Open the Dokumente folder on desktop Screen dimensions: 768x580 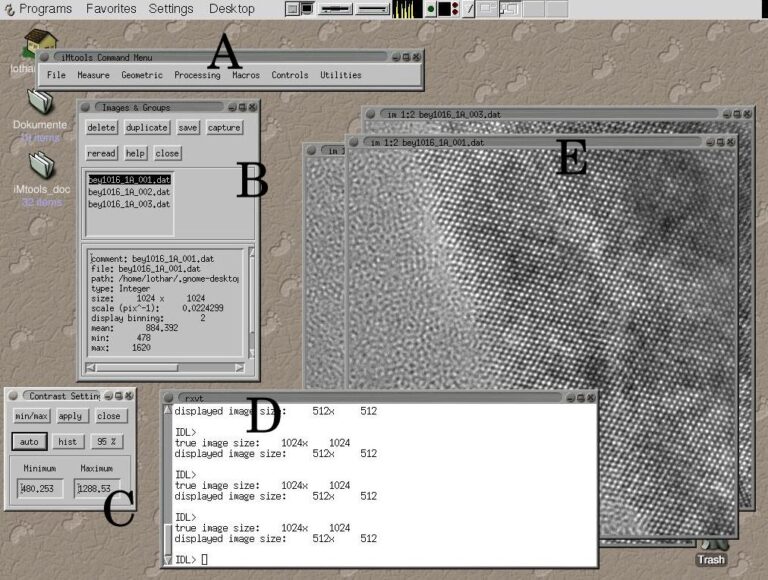[x=40, y=102]
